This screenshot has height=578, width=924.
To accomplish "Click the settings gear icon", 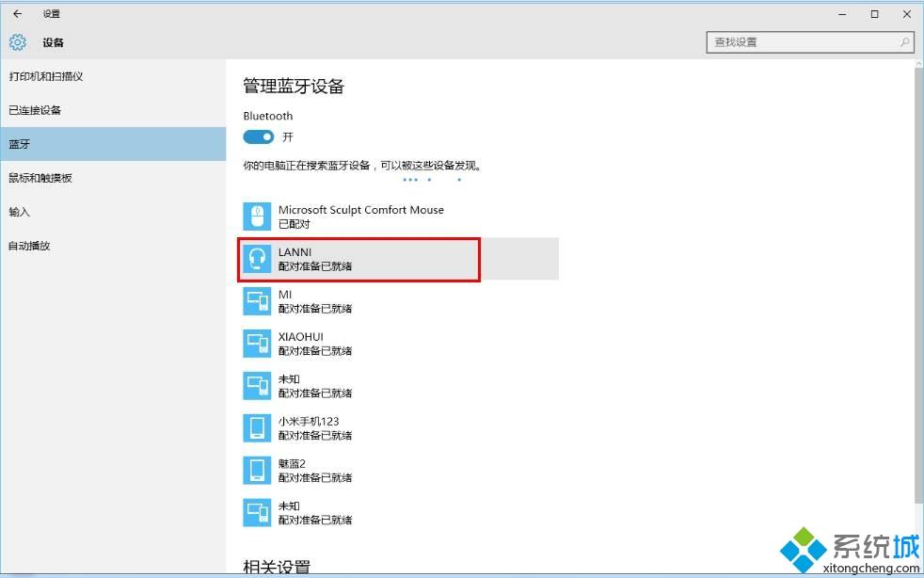I will 18,41.
